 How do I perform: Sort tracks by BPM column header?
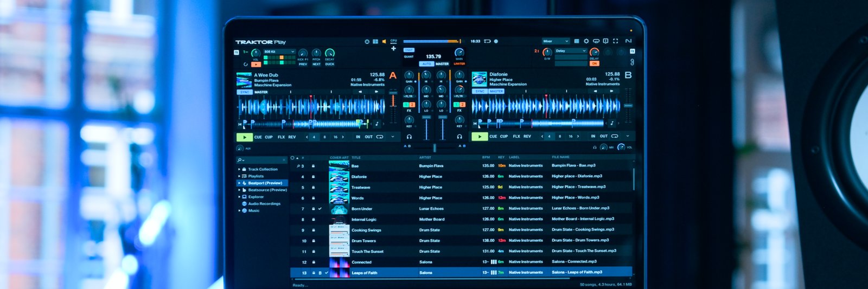point(486,157)
